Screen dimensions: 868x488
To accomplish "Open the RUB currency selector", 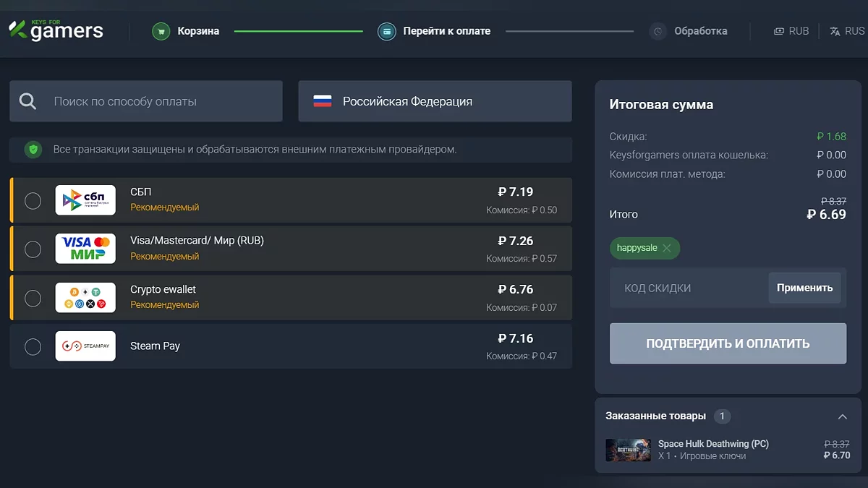I will (791, 31).
